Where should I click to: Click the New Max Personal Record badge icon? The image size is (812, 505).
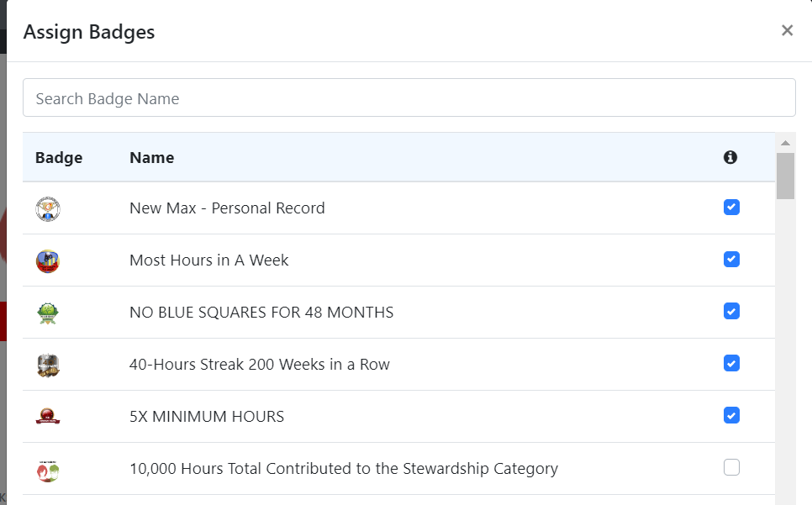(48, 209)
